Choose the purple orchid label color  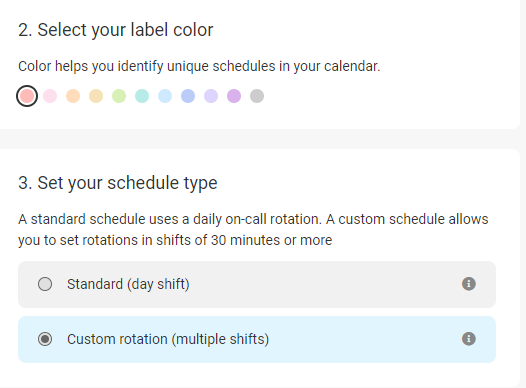[234, 96]
